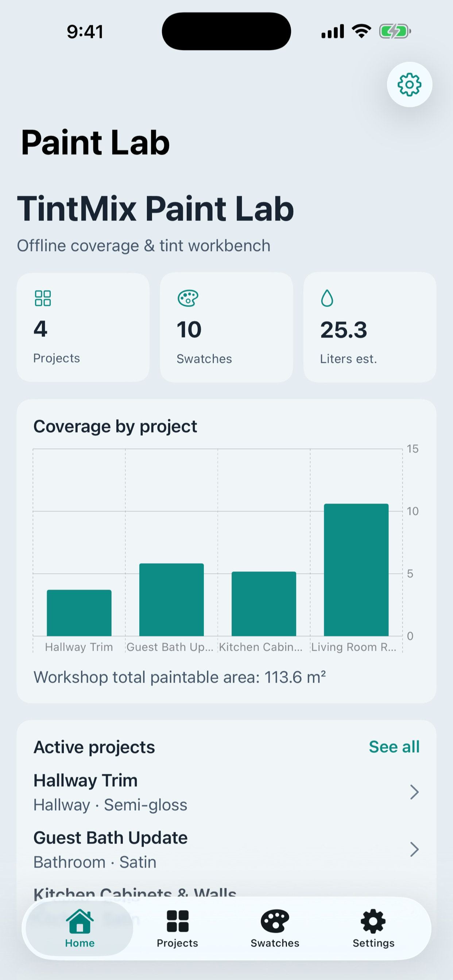This screenshot has height=980, width=453.
Task: Tap the 'Coverage by project' heading
Action: (x=115, y=427)
